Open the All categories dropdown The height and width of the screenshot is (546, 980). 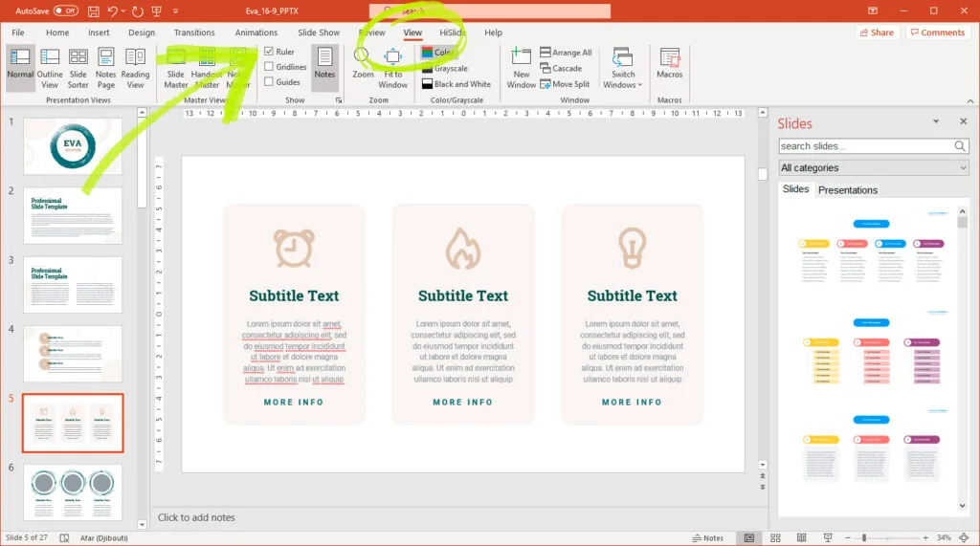[x=873, y=167]
